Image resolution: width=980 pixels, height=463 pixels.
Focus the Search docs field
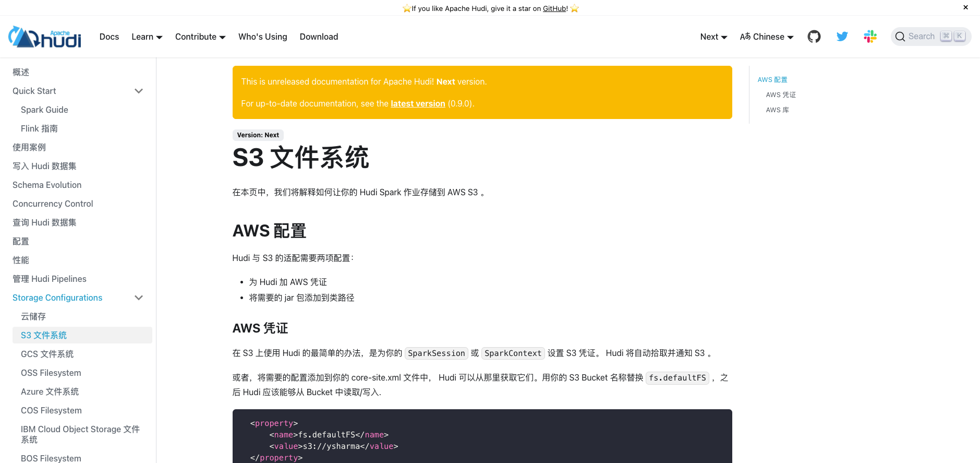931,37
